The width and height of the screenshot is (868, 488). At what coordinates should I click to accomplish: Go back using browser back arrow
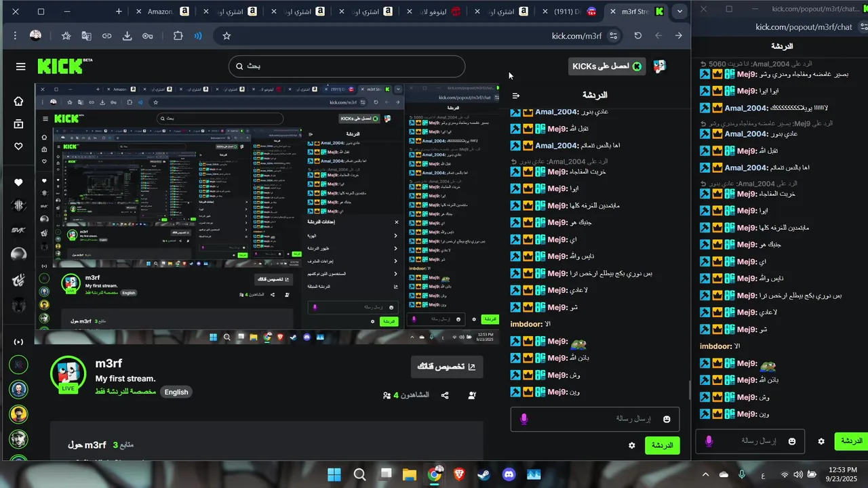tap(678, 36)
